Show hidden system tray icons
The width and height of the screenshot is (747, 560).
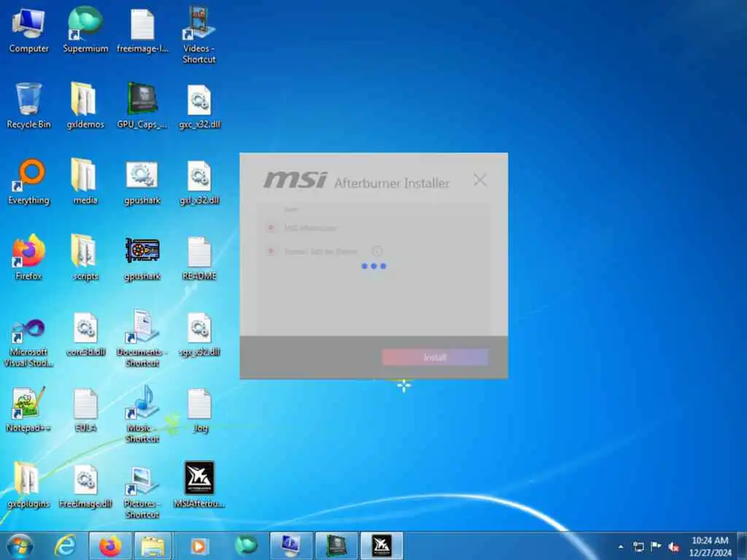click(x=621, y=547)
